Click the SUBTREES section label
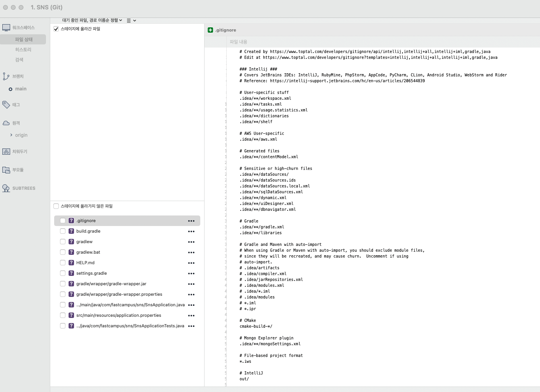Viewport: 540px width, 392px height. [x=24, y=188]
